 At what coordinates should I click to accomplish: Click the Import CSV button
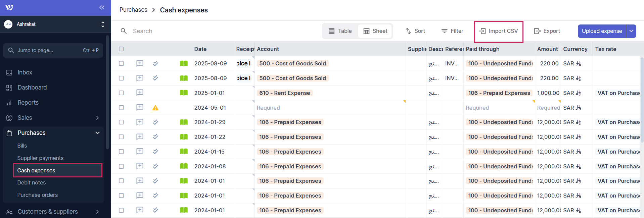(499, 31)
